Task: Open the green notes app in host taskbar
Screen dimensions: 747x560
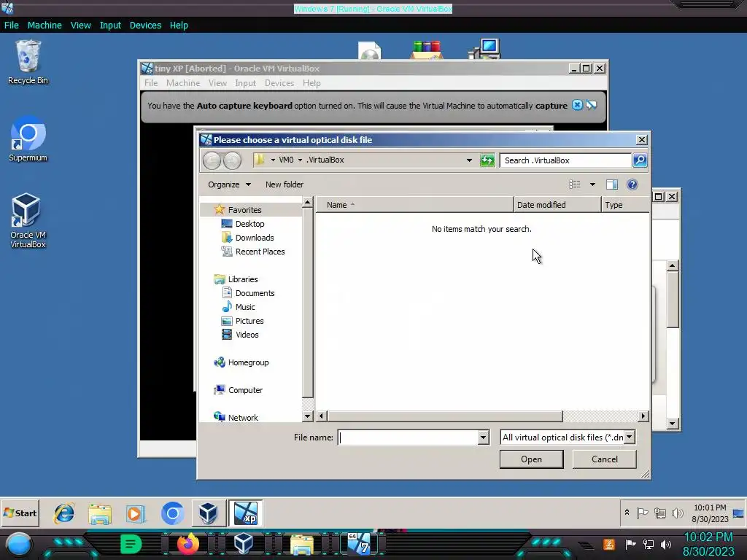Action: tap(131, 544)
